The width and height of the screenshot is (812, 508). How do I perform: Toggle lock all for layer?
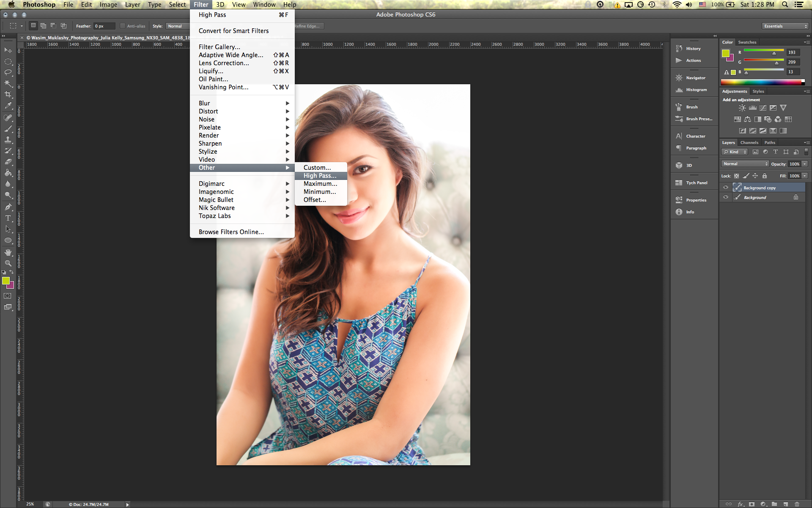click(764, 176)
